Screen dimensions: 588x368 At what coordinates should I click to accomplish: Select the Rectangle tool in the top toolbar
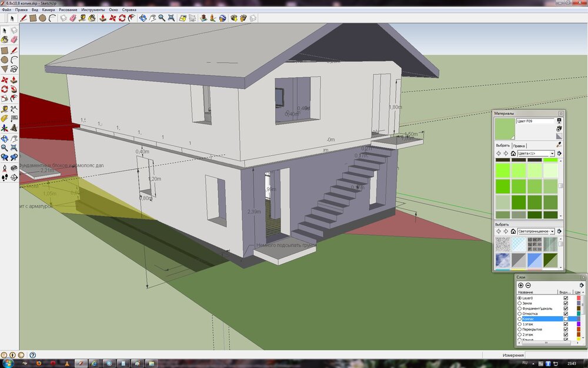click(33, 18)
